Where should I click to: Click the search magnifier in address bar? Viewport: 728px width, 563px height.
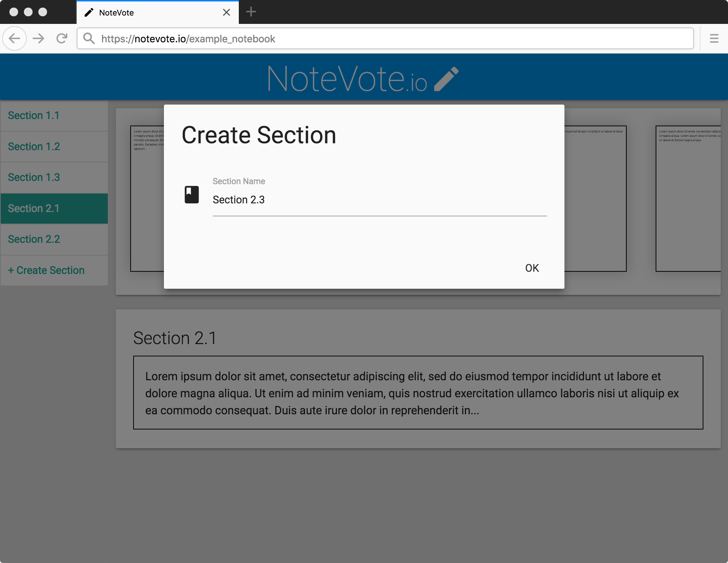tap(89, 38)
